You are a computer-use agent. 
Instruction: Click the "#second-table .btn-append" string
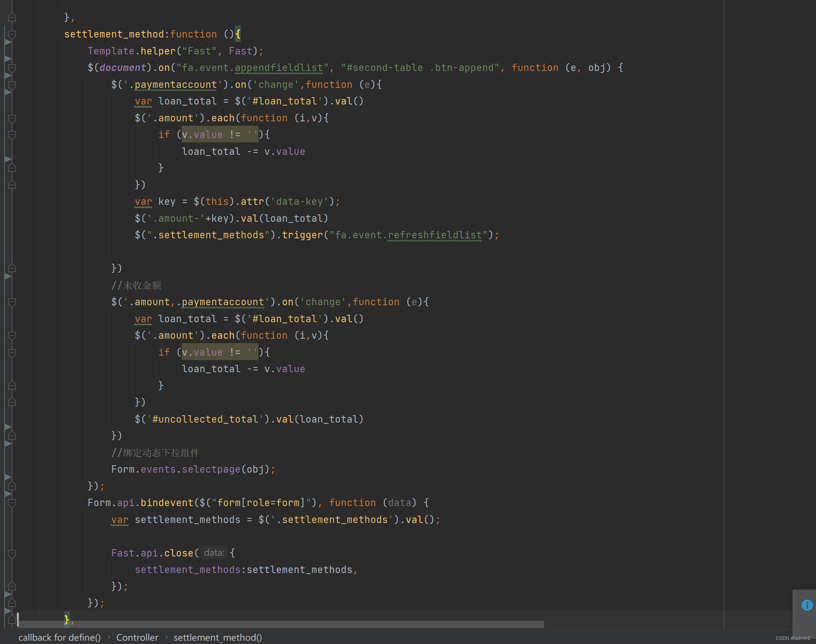click(420, 68)
